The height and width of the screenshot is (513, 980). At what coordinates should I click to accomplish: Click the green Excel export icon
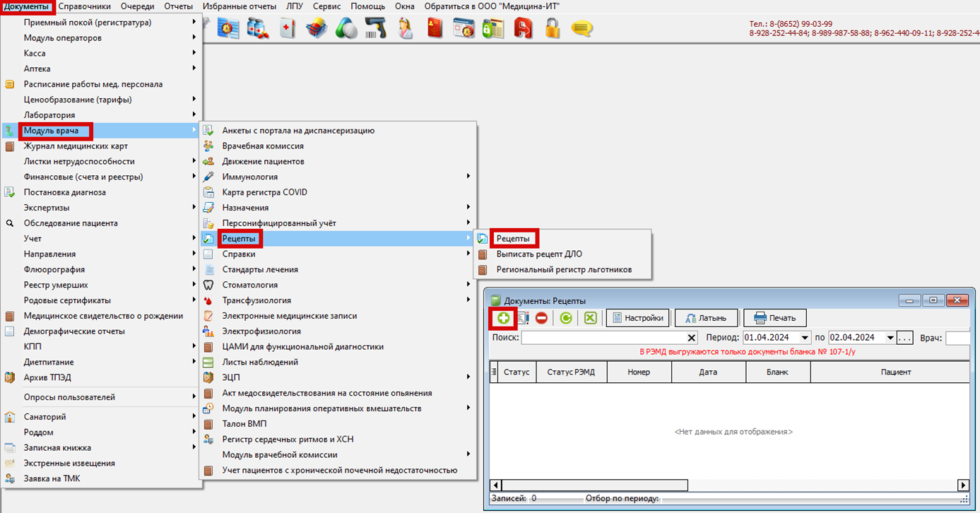(x=590, y=318)
